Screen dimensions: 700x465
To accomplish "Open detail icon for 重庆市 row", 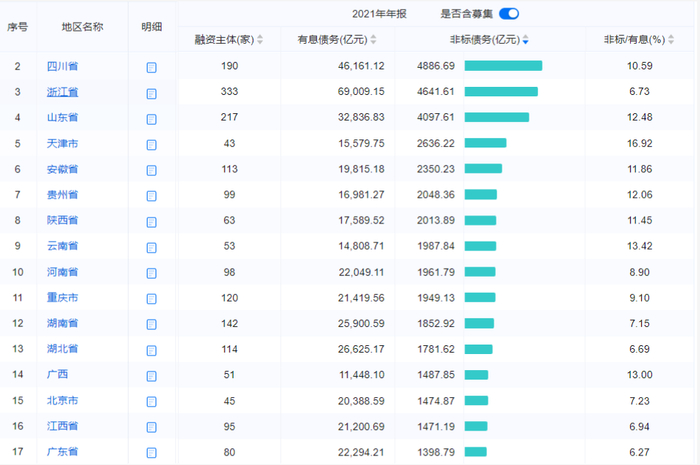I will (x=152, y=299).
